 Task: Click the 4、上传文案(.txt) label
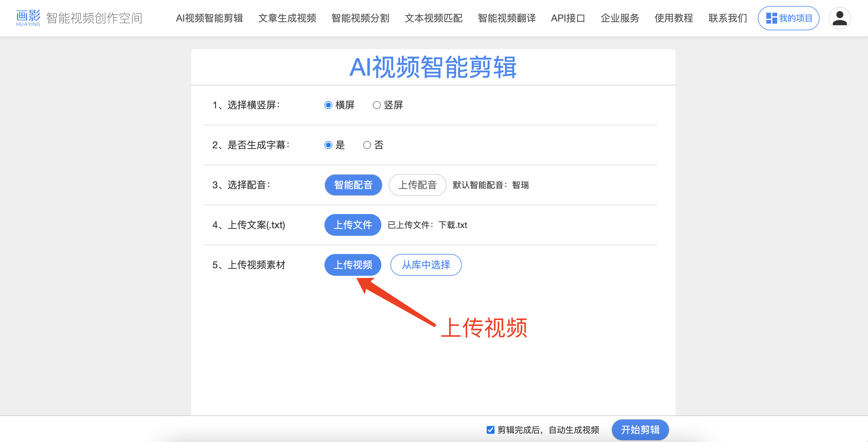point(249,225)
